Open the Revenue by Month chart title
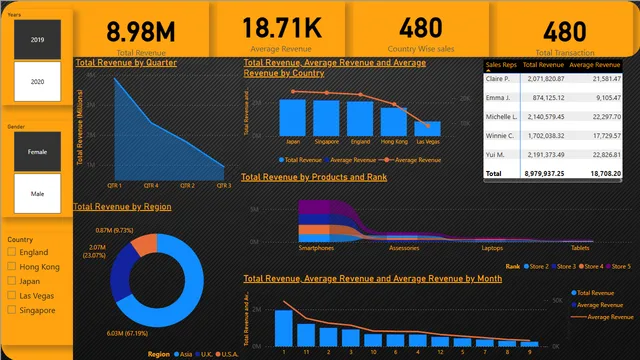Viewport: 640px width, 360px height. pos(373,278)
